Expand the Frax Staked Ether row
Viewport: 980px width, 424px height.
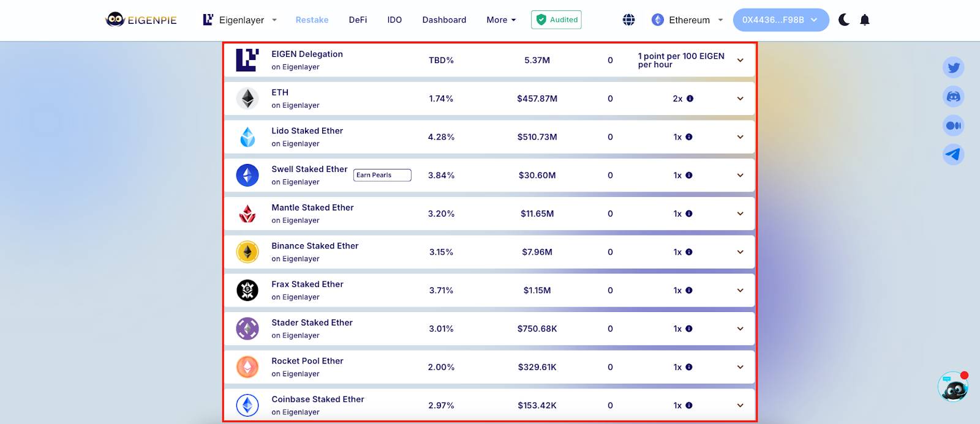[x=740, y=290]
